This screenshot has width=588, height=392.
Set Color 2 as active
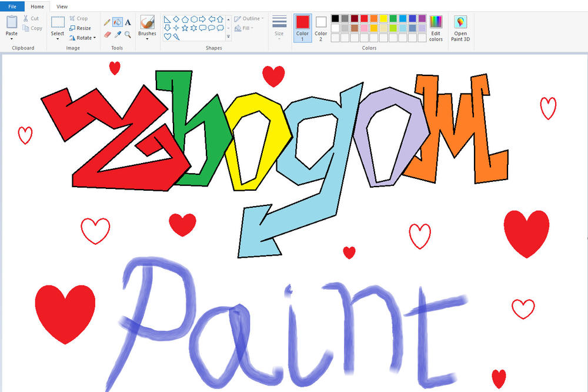320,26
